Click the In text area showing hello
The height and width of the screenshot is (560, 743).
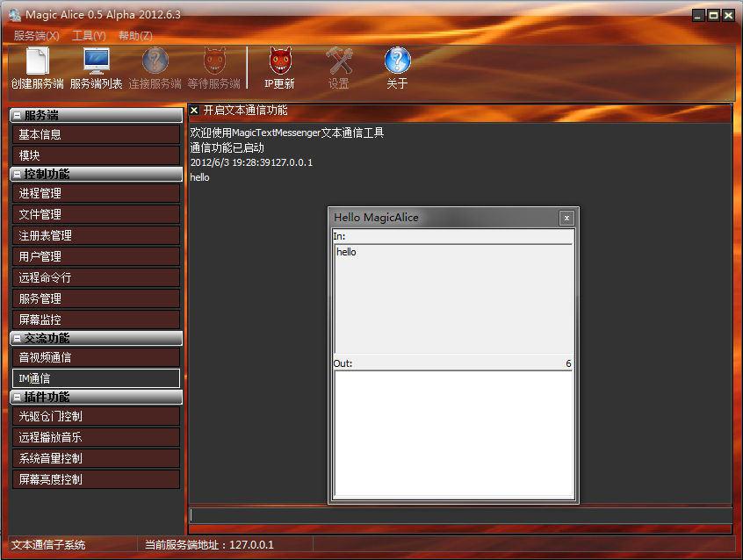[x=453, y=298]
